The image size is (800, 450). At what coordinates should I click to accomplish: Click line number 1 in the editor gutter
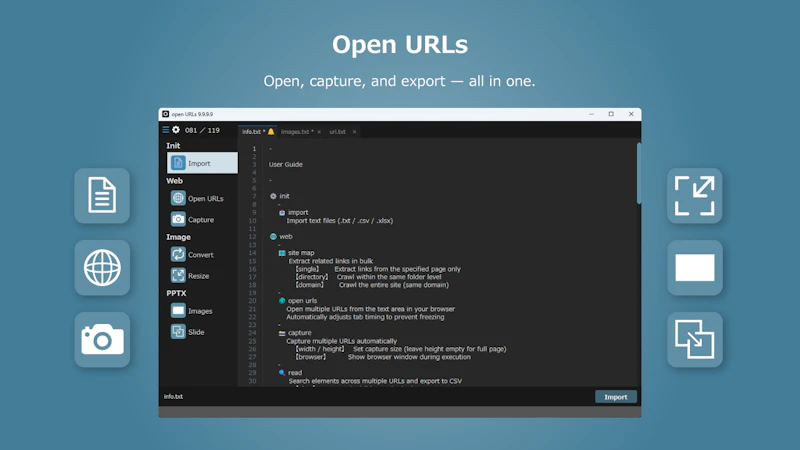(x=254, y=148)
